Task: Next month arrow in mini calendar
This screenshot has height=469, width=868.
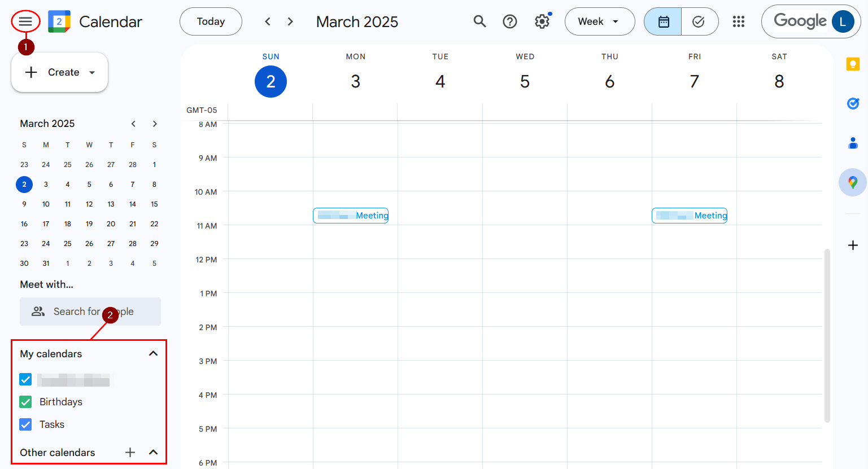Action: [x=155, y=124]
